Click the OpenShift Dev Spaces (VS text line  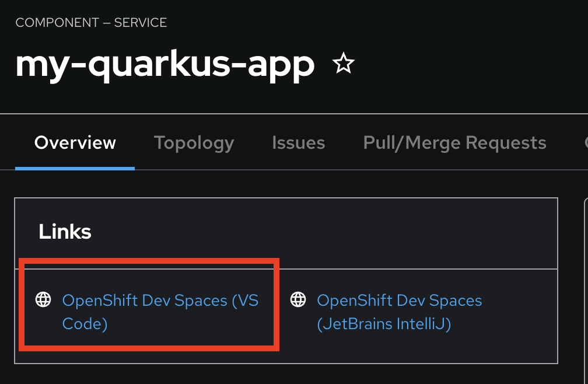(x=160, y=301)
